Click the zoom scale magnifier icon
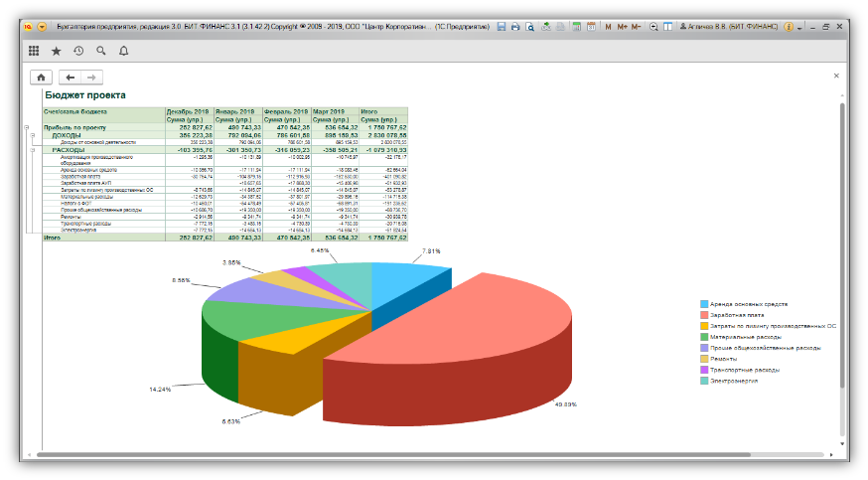The height and width of the screenshot is (480, 868). (652, 27)
